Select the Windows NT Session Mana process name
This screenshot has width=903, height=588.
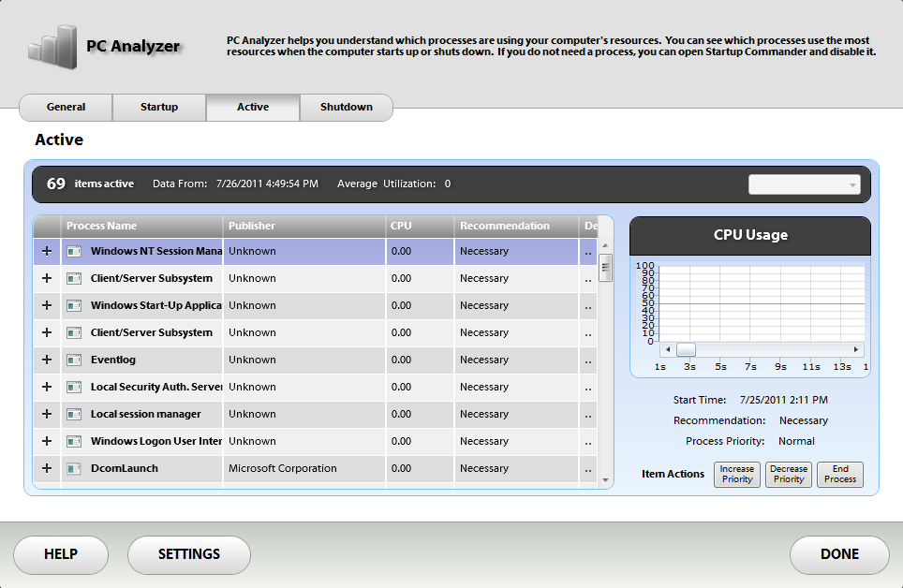156,251
